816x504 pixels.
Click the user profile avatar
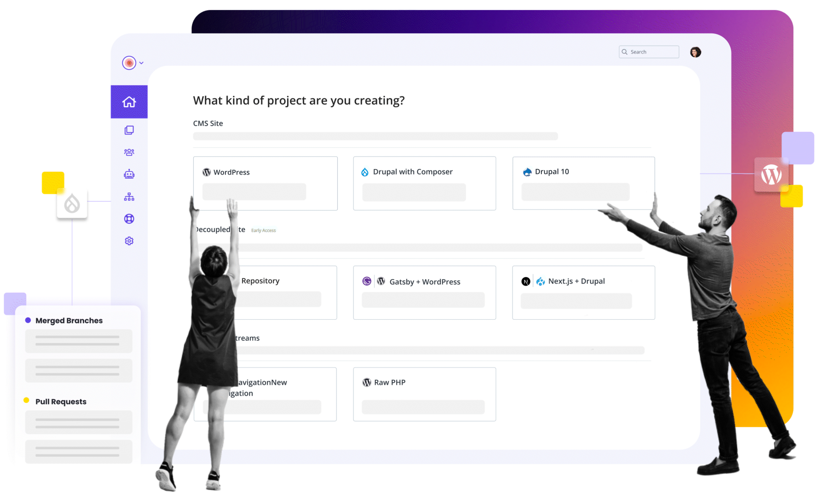click(695, 52)
